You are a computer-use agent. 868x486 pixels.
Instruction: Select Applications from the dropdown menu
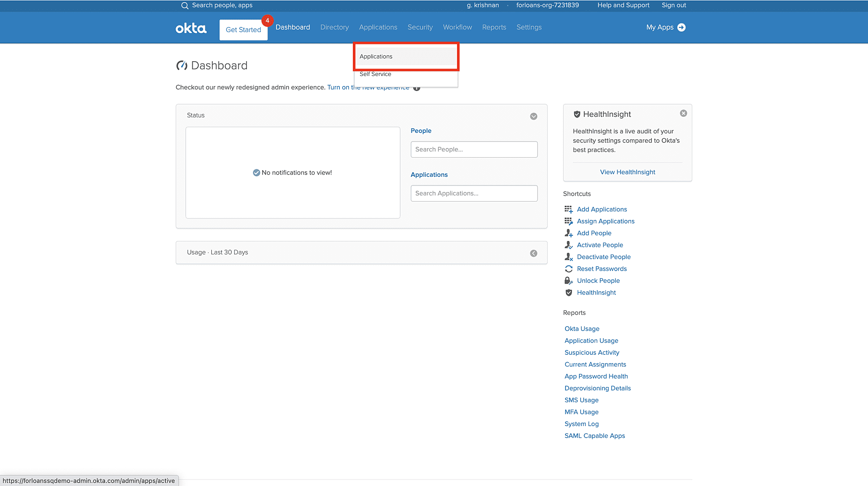376,56
